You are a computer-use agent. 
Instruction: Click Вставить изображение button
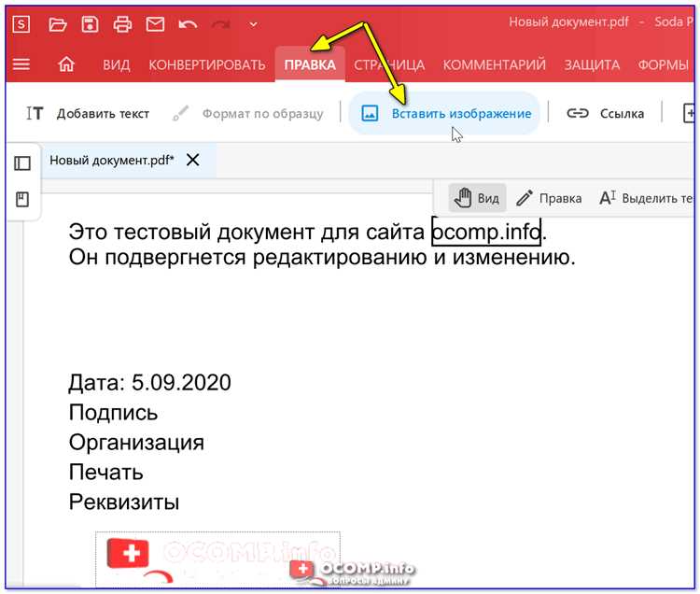[444, 113]
